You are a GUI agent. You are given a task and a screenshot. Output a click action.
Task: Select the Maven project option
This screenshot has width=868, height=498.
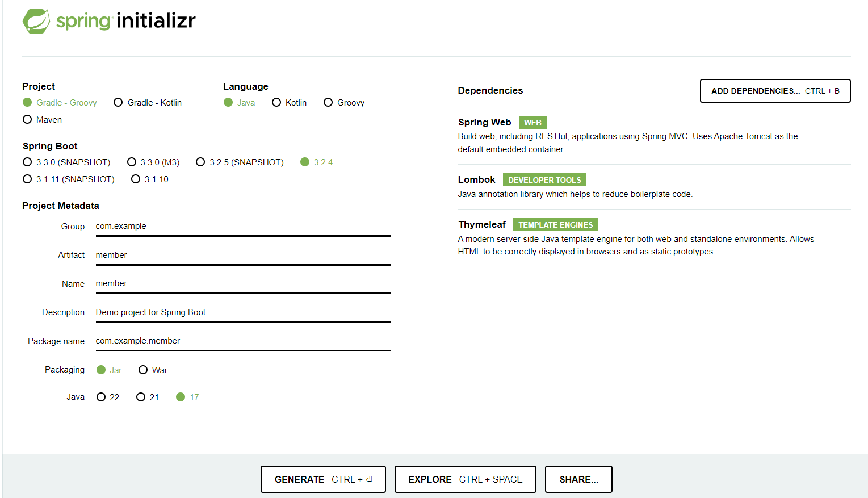(43, 120)
